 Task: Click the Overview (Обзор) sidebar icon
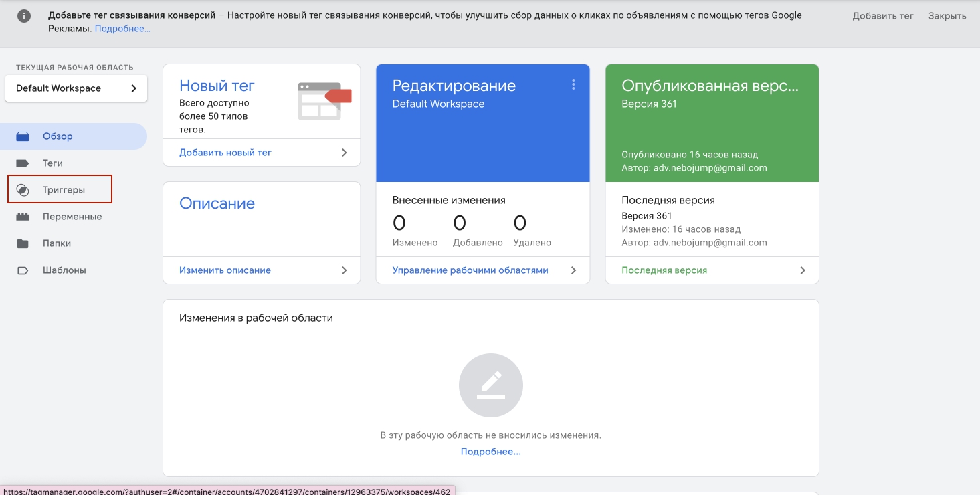pyautogui.click(x=23, y=136)
